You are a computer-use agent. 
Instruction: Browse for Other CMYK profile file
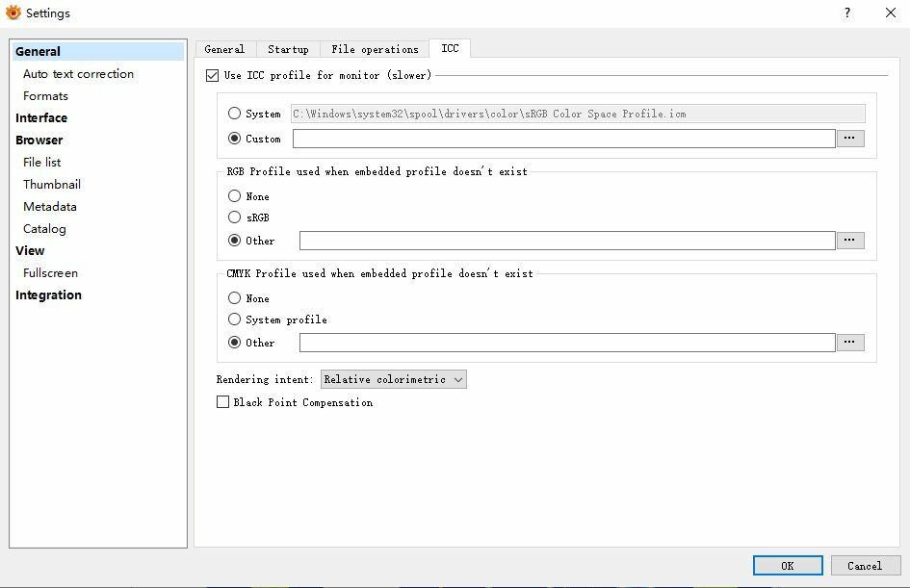850,343
